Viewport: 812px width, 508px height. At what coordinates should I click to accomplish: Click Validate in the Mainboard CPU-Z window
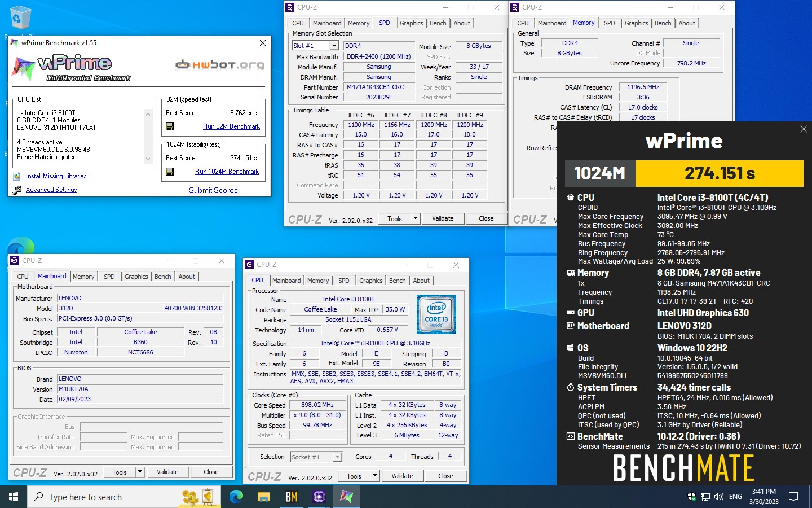pos(167,472)
